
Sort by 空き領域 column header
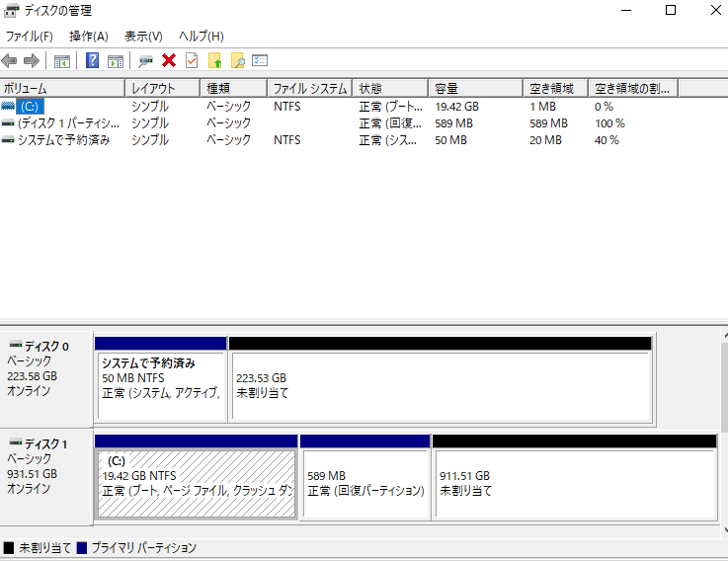coord(555,88)
